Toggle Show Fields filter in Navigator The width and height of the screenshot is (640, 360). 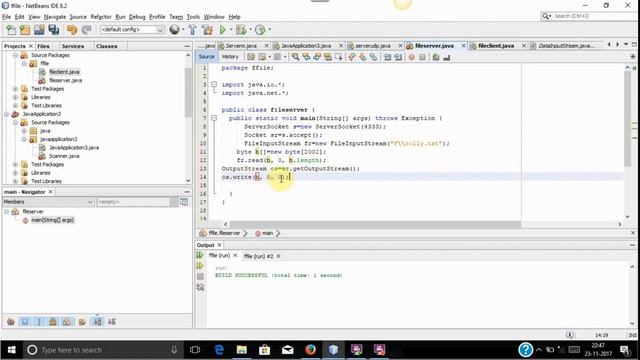[25, 322]
